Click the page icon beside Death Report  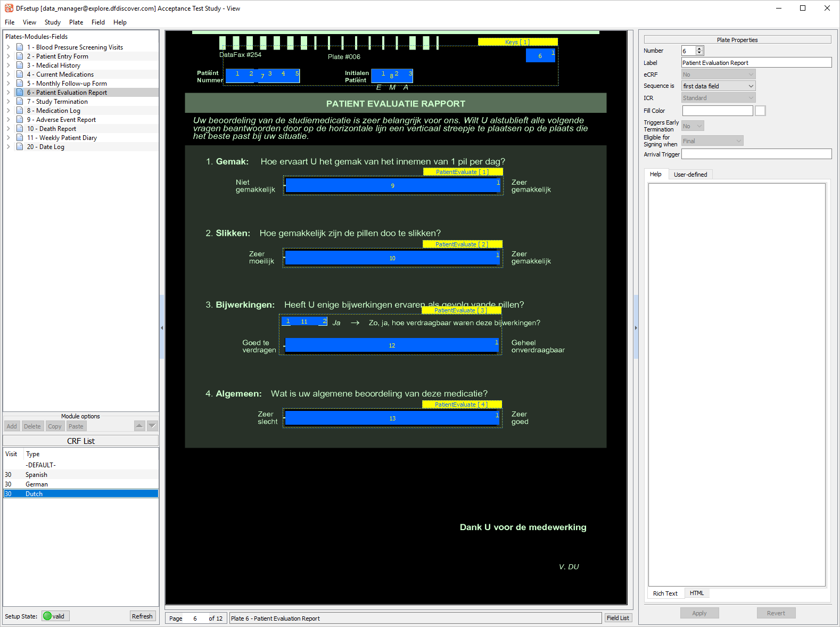pyautogui.click(x=20, y=129)
